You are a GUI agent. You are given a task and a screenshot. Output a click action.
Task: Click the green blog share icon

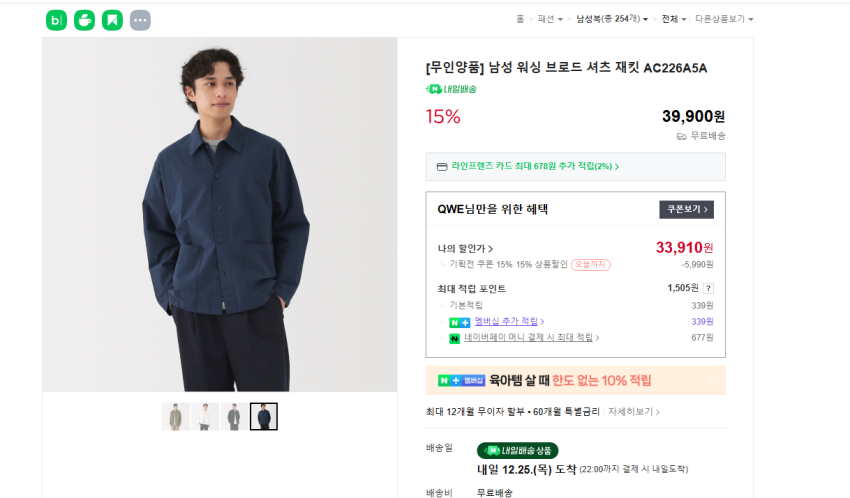56,20
